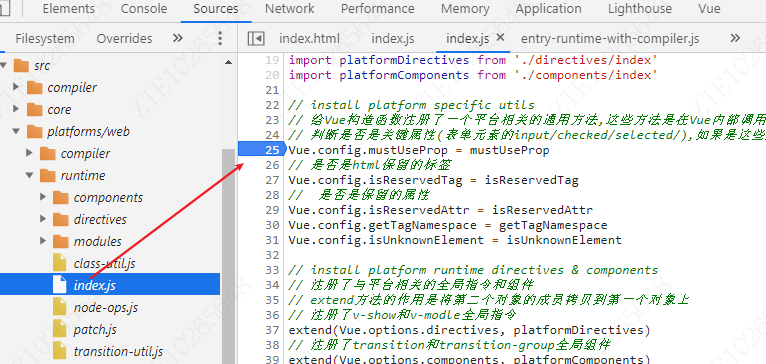The image size is (766, 364).
Task: Open the Elements panel tab
Action: 68,9
